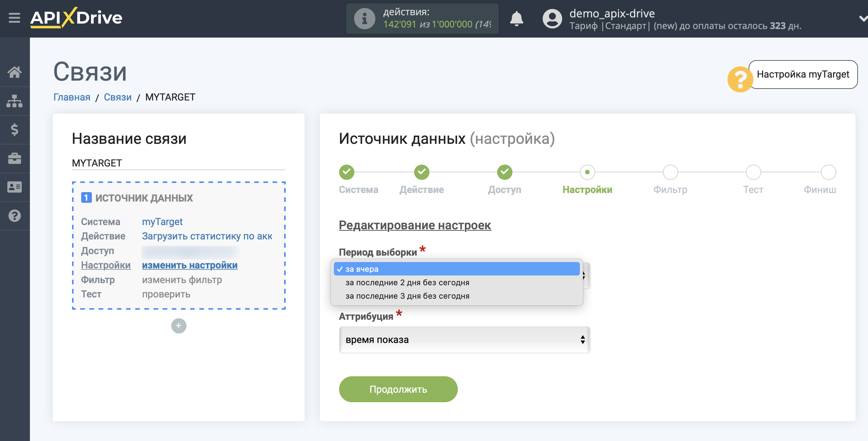Click the Настройки step circle

click(x=587, y=172)
